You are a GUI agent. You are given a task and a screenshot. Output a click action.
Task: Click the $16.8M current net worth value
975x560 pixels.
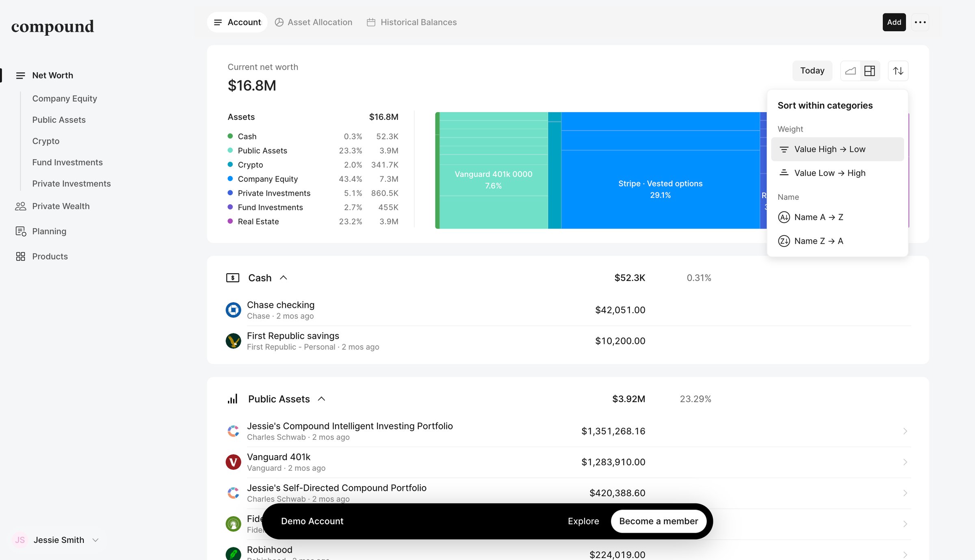[252, 86]
